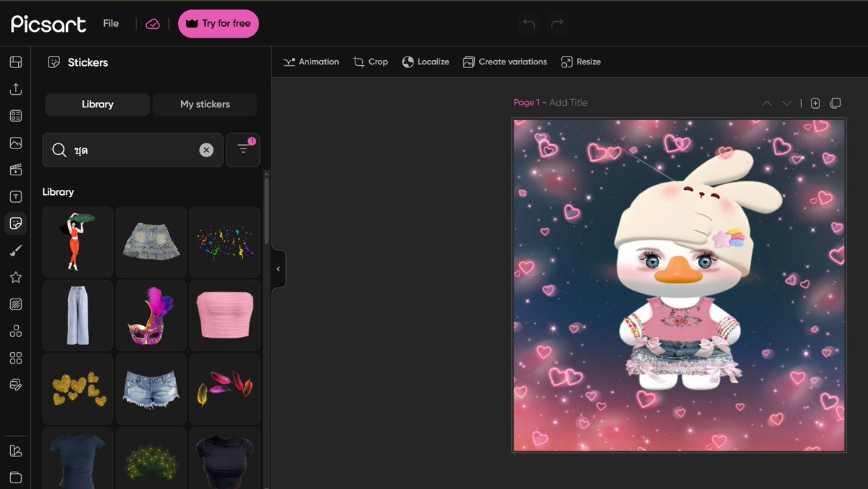Viewport: 868px width, 489px height.
Task: Clear the sticker search text
Action: pyautogui.click(x=206, y=150)
